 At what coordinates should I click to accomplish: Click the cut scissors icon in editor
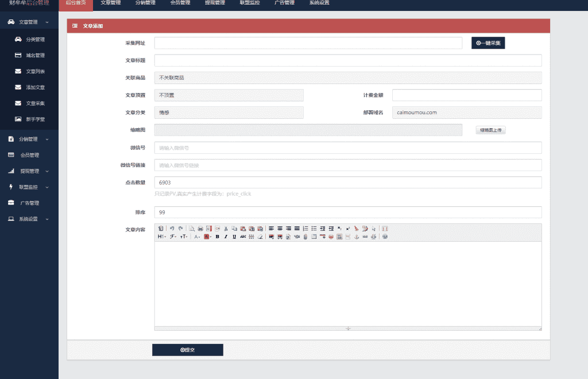(x=226, y=228)
